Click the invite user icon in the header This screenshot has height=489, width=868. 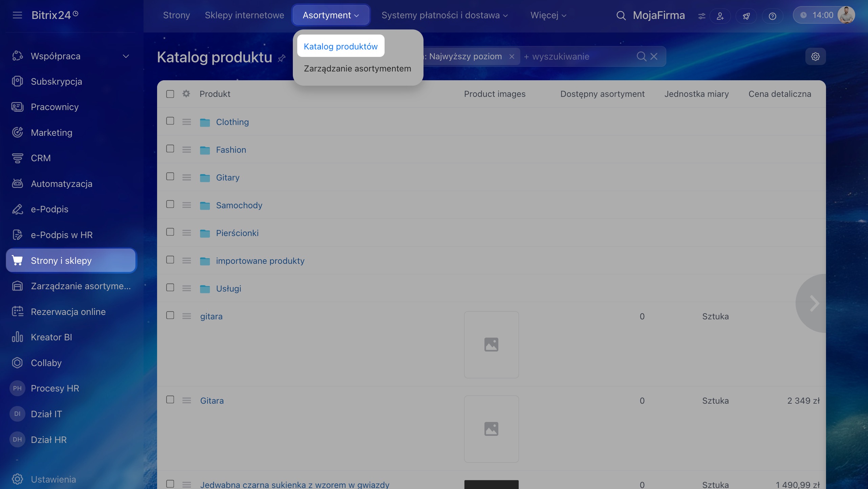720,16
